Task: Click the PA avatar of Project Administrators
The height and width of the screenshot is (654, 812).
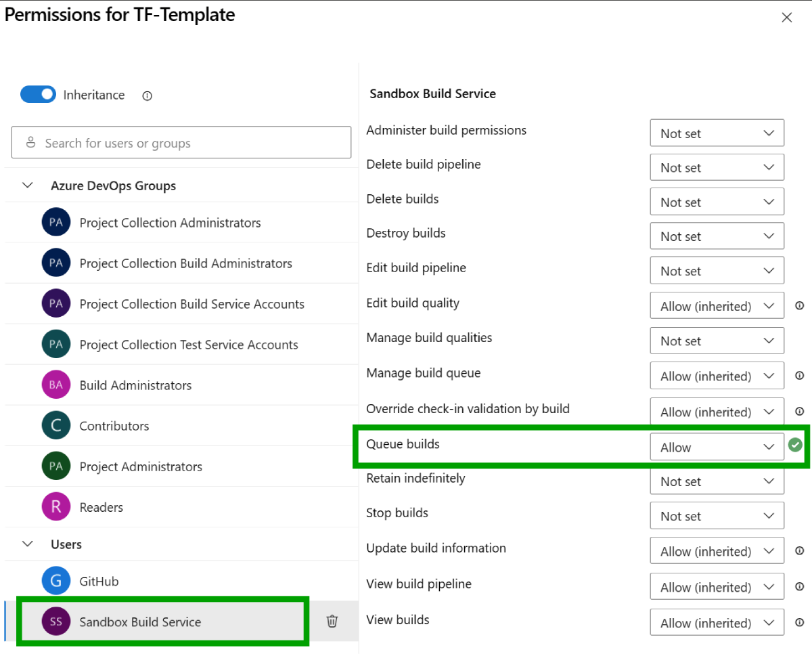Action: [56, 466]
